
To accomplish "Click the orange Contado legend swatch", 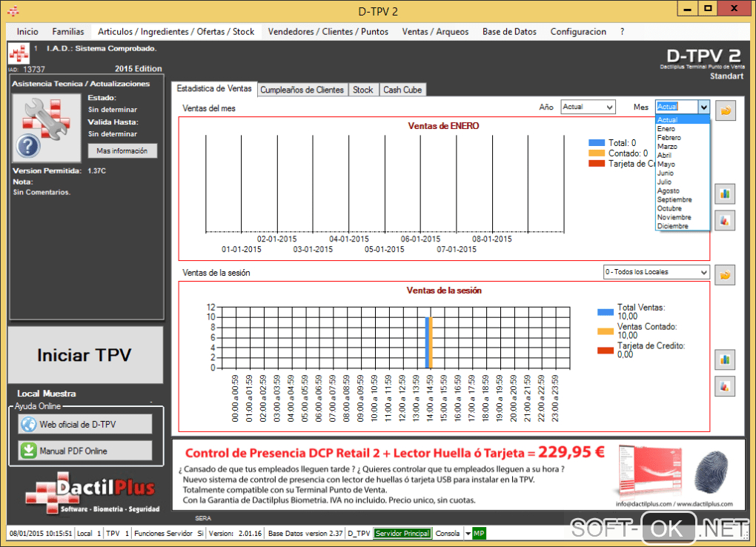I will [x=597, y=153].
